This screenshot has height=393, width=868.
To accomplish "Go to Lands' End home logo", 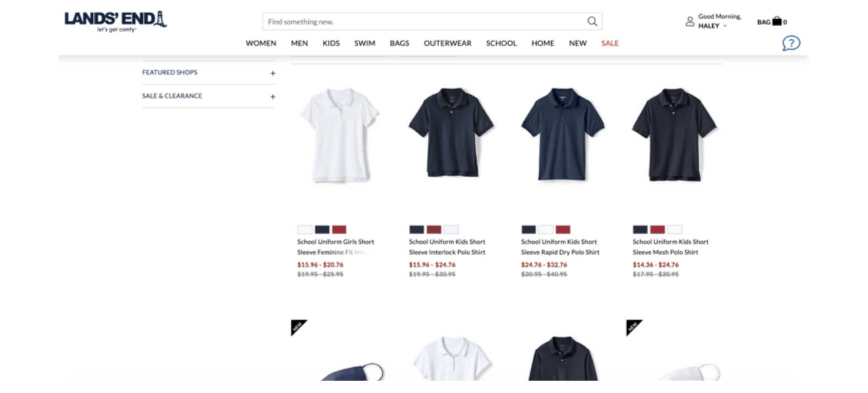I will (115, 21).
